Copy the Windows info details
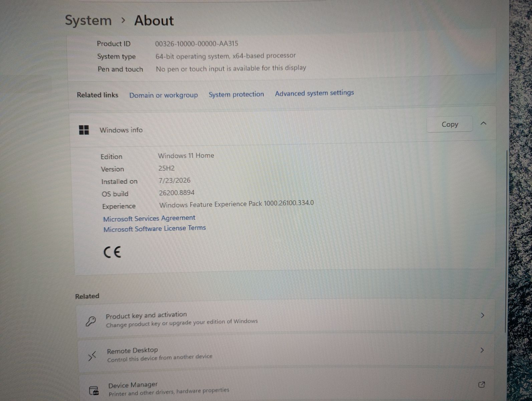 click(x=450, y=124)
